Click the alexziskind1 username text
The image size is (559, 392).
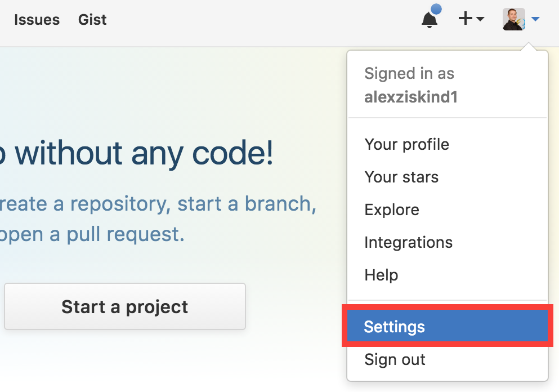[x=411, y=97]
